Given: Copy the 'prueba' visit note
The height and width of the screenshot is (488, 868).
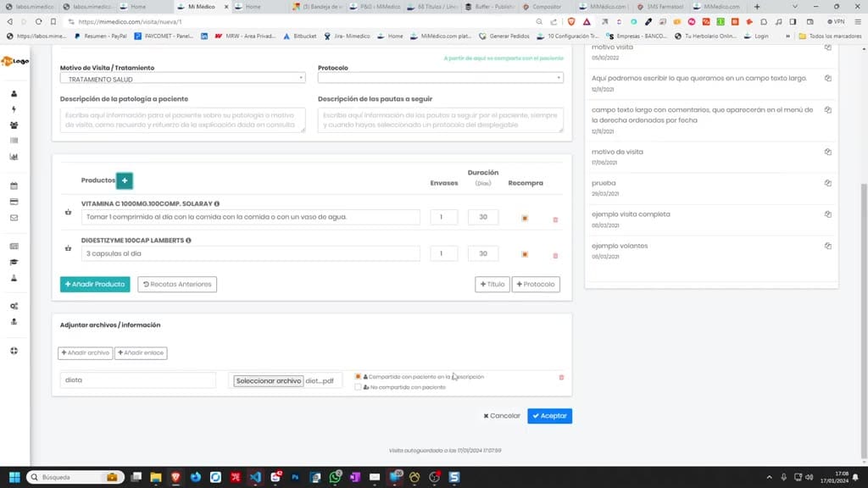Looking at the screenshot, I should [827, 183].
